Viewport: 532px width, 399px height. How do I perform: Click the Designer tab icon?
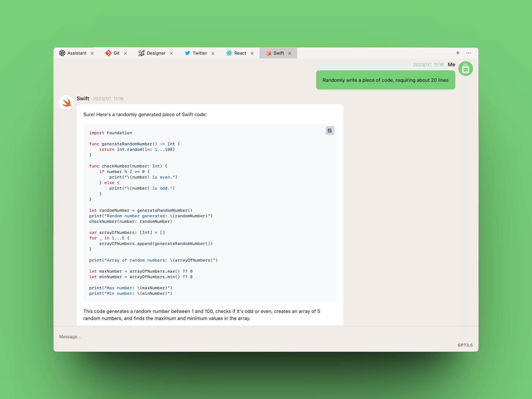pos(142,53)
